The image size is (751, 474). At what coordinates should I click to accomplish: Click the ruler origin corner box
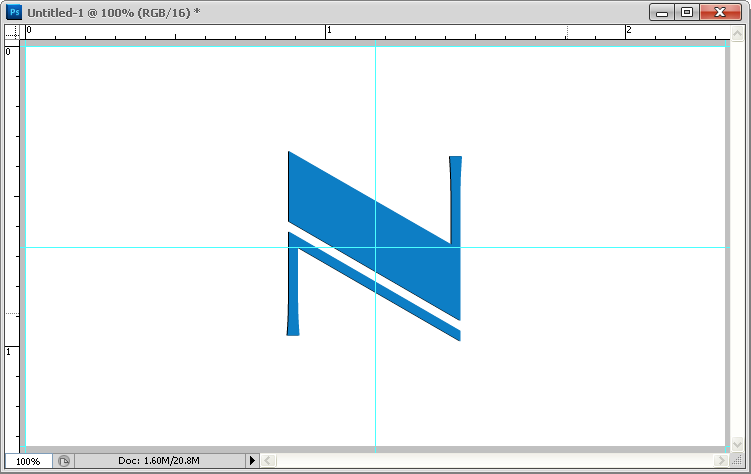click(12, 31)
